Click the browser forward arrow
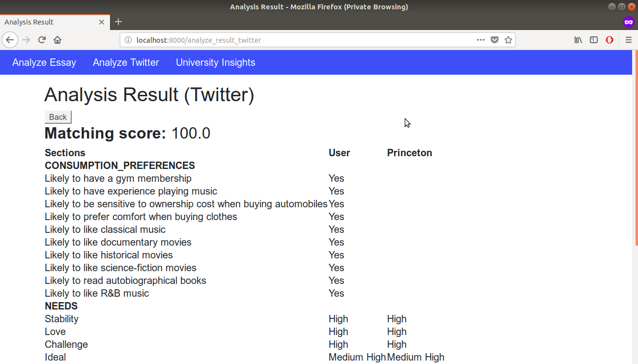Image resolution: width=638 pixels, height=364 pixels. 26,40
